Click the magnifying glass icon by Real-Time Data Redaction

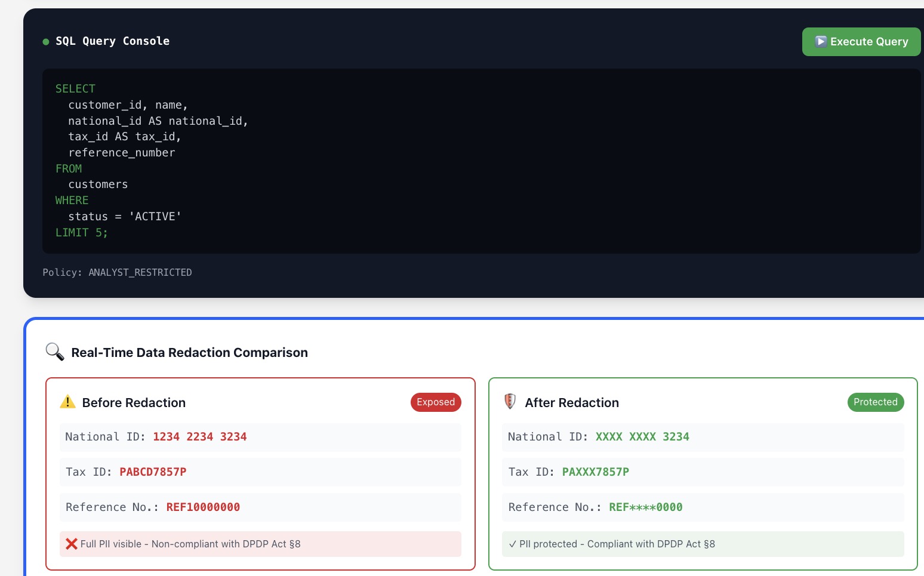tap(55, 352)
